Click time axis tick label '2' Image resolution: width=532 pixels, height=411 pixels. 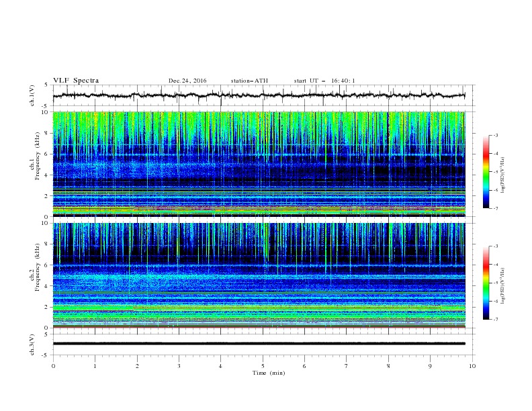pyautogui.click(x=137, y=366)
